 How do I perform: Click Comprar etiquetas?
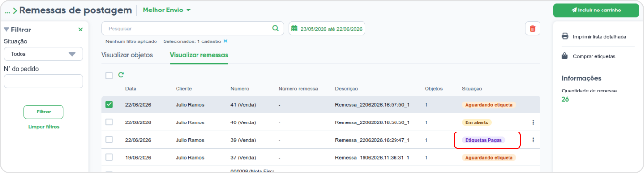[594, 56]
